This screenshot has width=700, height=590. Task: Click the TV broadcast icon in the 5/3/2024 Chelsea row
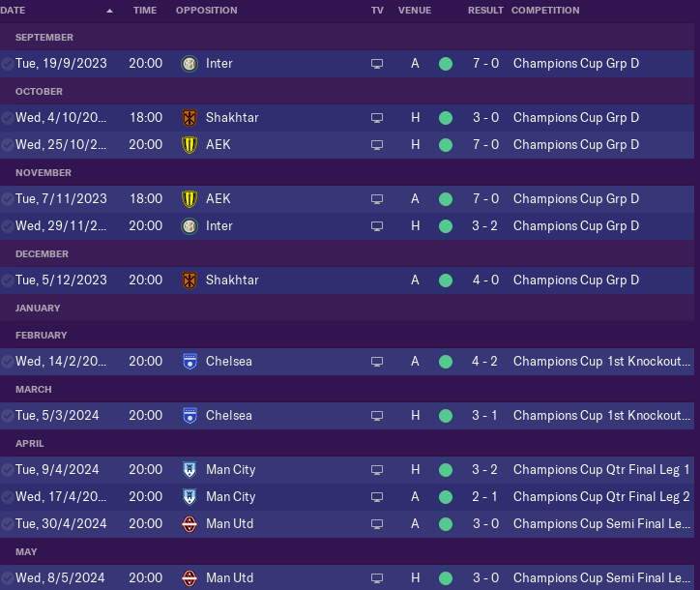377,416
